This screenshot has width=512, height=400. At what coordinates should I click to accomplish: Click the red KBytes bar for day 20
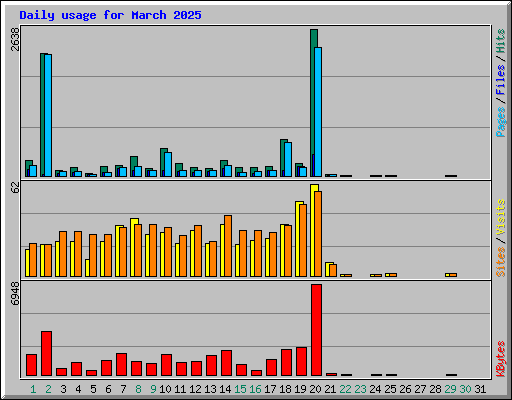(x=316, y=330)
